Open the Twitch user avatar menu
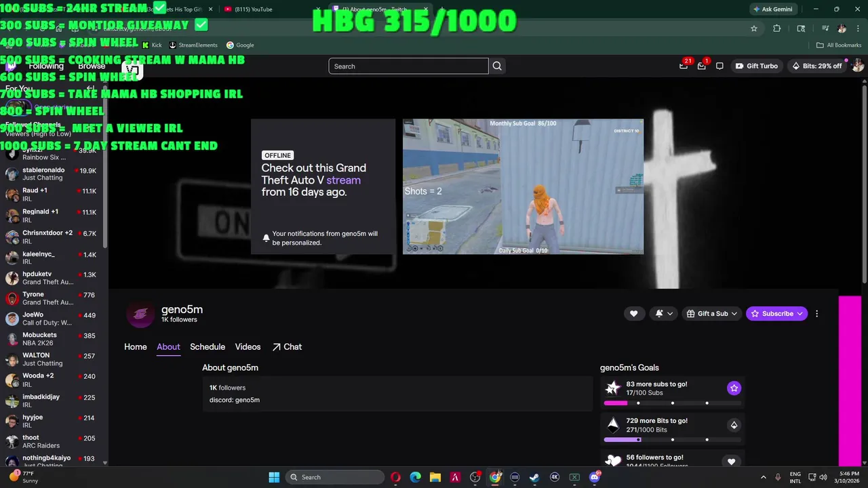Viewport: 868px width, 488px height. 858,66
